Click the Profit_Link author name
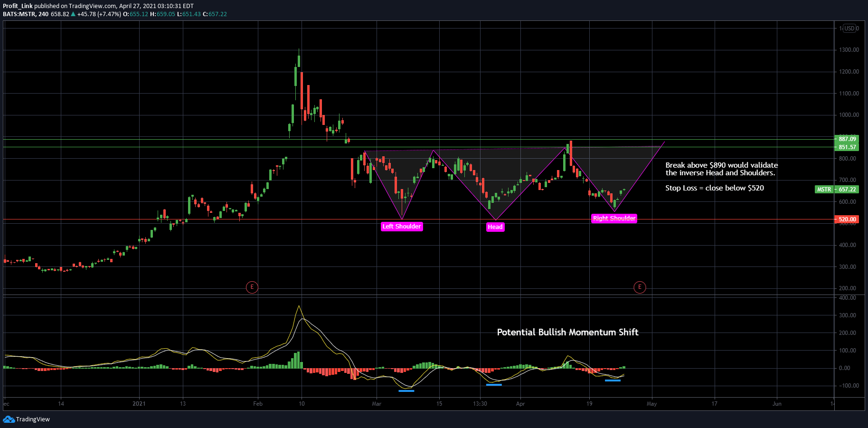Viewport: 868px width, 428px height. [x=18, y=6]
